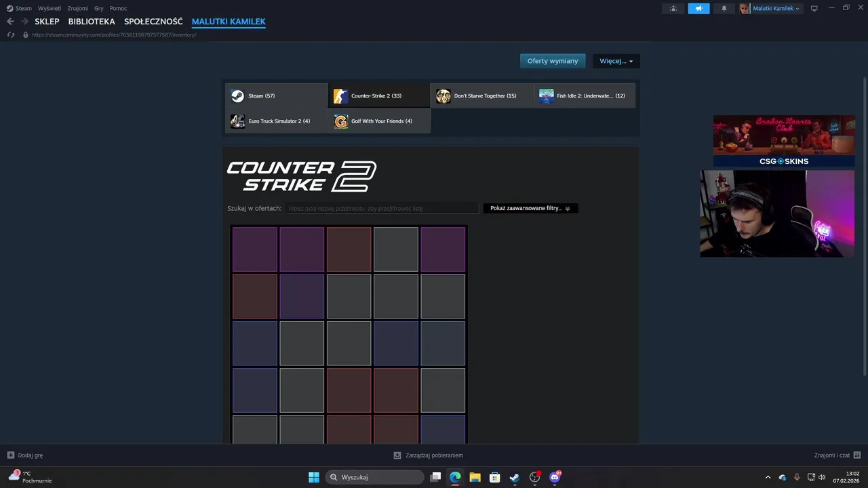Select Euro Truck Simulator 2 (4) tab
This screenshot has height=488, width=868.
(277, 121)
